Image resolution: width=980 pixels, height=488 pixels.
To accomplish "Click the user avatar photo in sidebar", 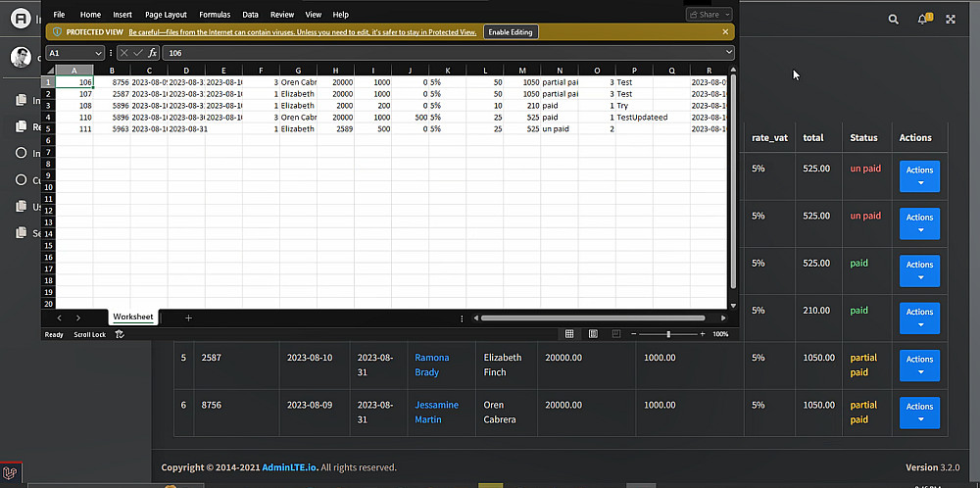I will 21,57.
